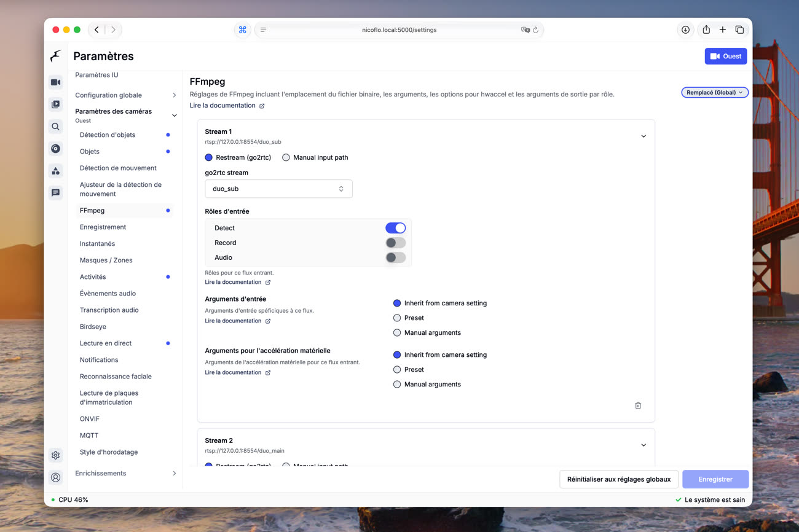
Task: Expand Configuration globale section
Action: (125, 95)
